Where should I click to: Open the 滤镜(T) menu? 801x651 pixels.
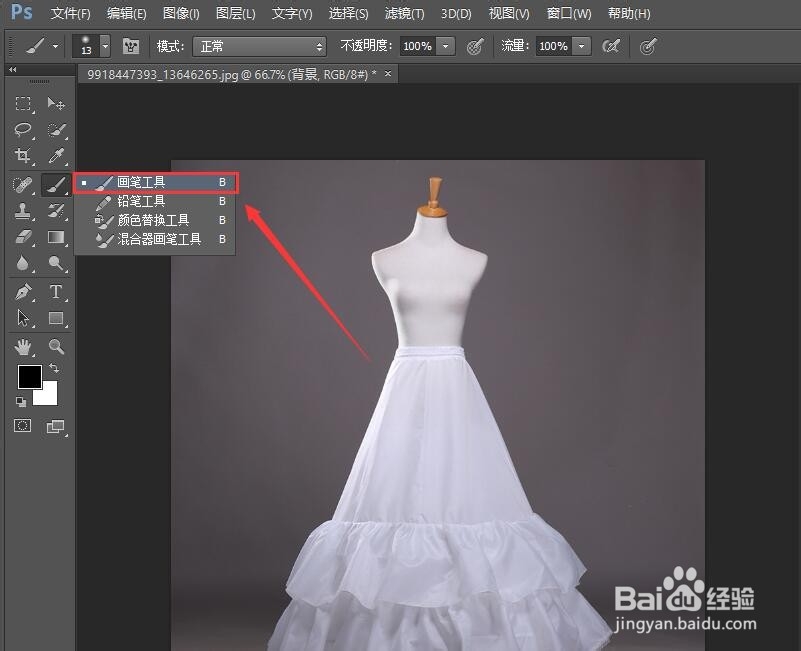404,13
